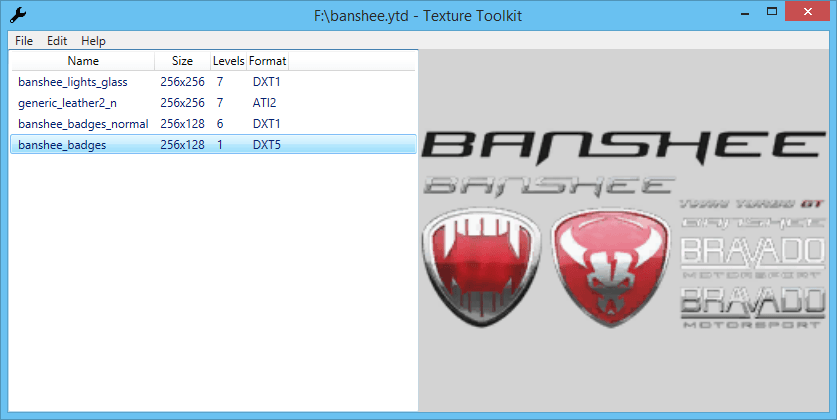The image size is (837, 420).
Task: Minimize the Texture Toolkit window
Action: click(x=745, y=15)
